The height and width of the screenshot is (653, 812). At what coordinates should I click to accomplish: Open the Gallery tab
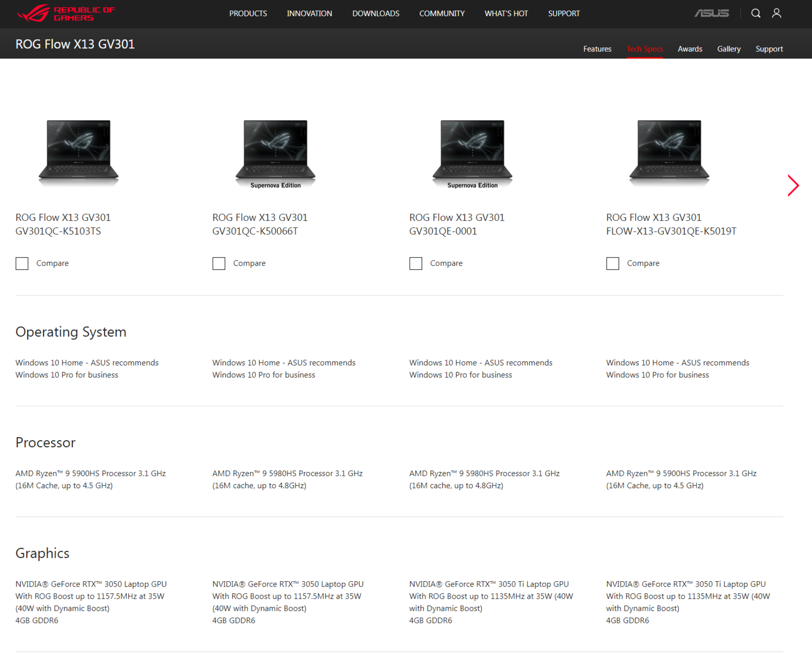point(729,49)
